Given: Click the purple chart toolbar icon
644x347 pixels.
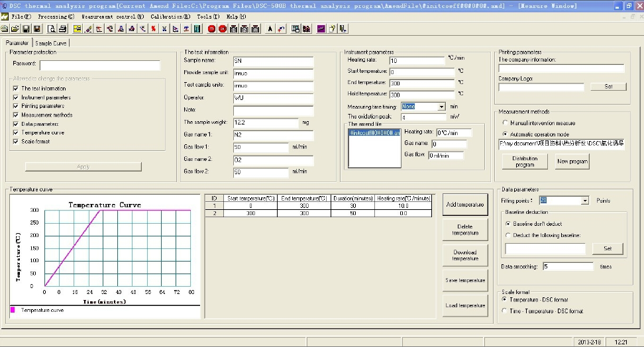Looking at the screenshot, I should [321, 28].
